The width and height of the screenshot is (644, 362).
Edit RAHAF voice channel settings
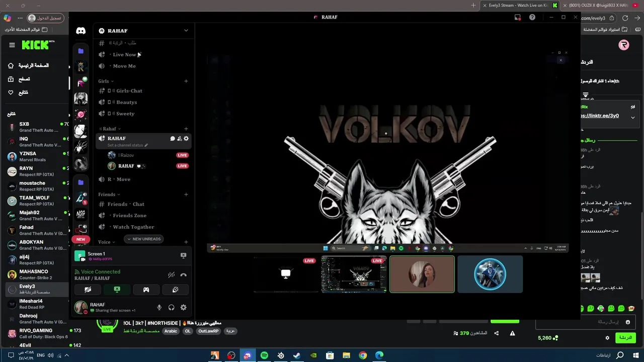tap(186, 138)
